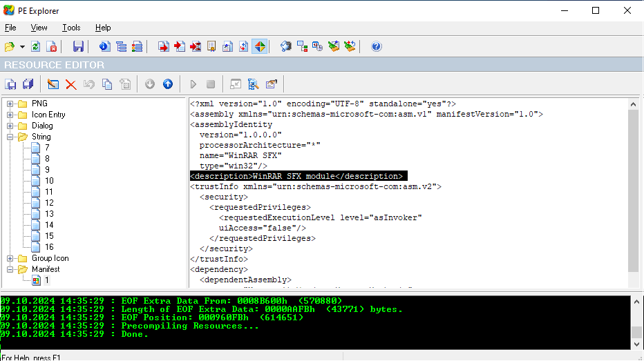644x361 pixels.
Task: Expand the Dialog folder node
Action: tap(10, 126)
